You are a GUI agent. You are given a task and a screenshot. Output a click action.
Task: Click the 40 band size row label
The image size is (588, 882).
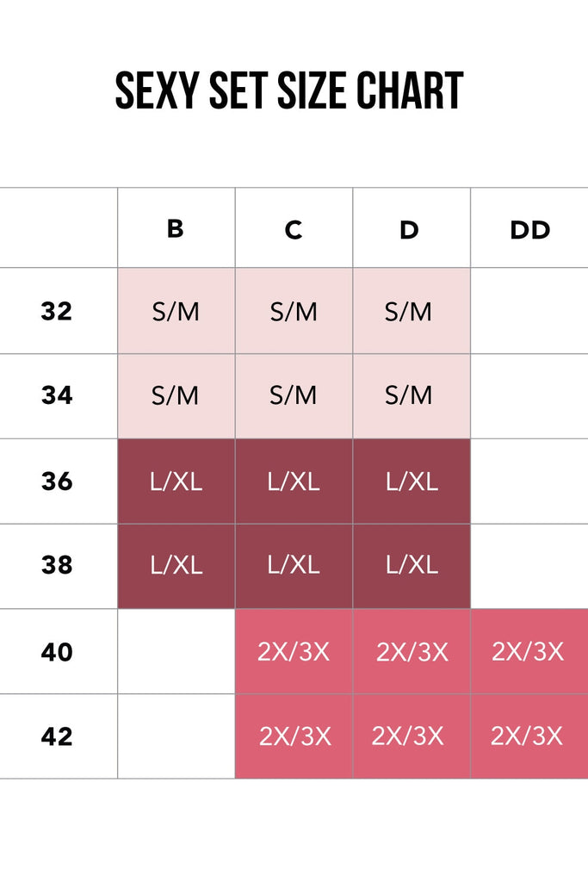[x=57, y=652]
